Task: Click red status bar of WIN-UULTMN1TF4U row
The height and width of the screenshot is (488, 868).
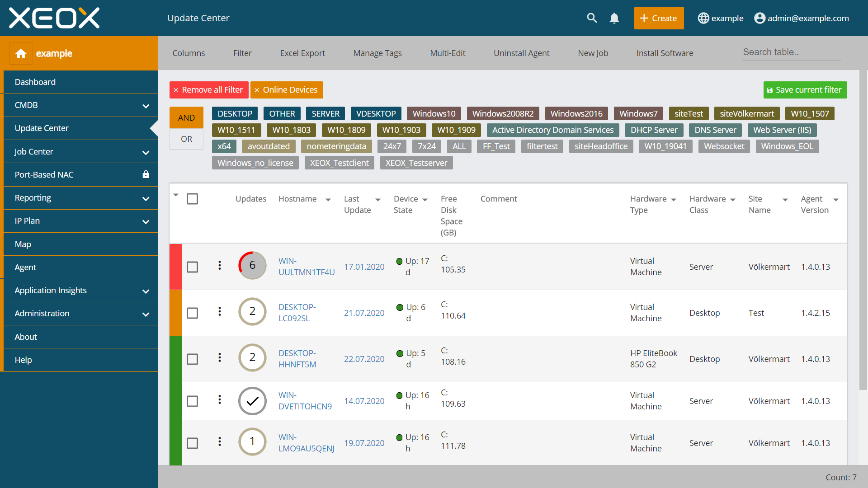Action: (x=175, y=267)
